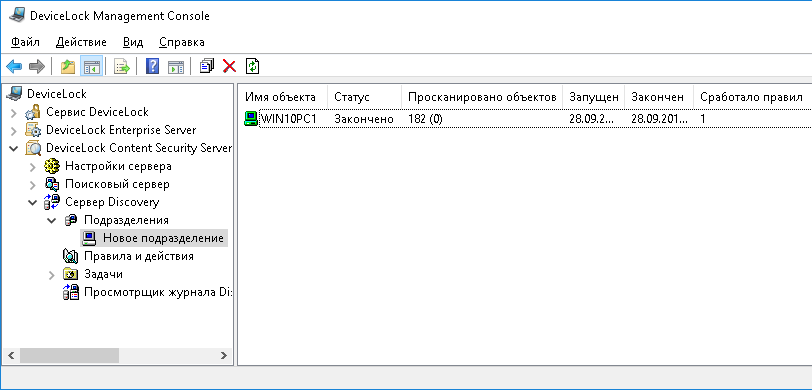Sort by Сработало правил column header
Image resolution: width=812 pixels, height=390 pixels.
(x=753, y=97)
